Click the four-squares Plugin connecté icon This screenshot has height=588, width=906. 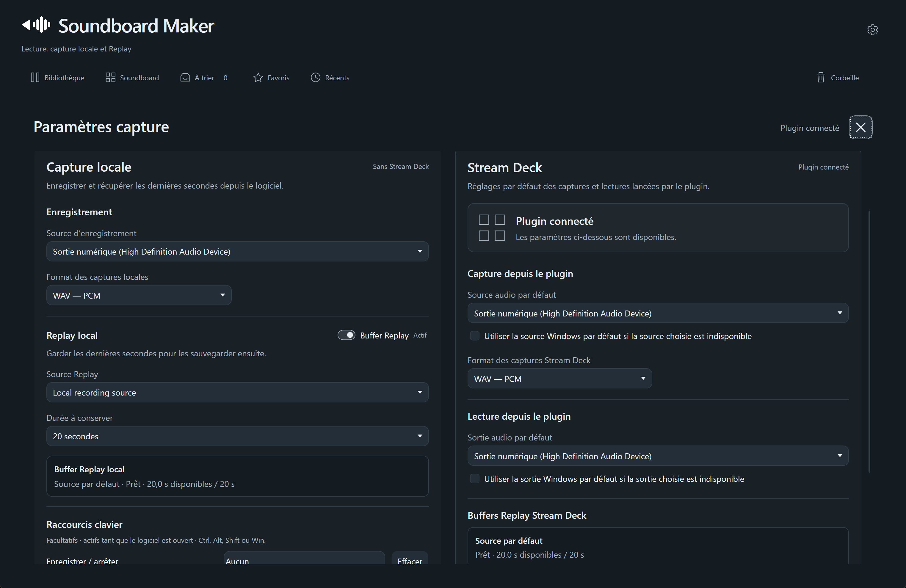click(x=492, y=228)
